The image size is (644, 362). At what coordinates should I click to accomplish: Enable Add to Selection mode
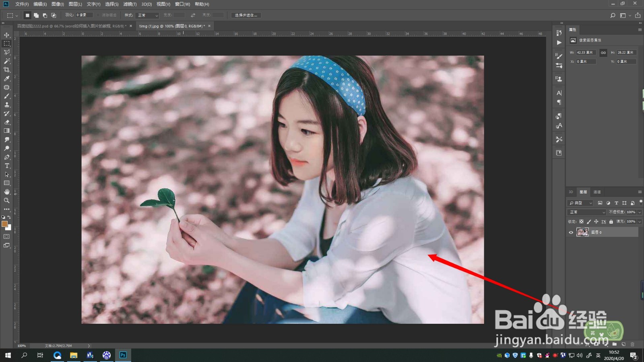[36, 15]
